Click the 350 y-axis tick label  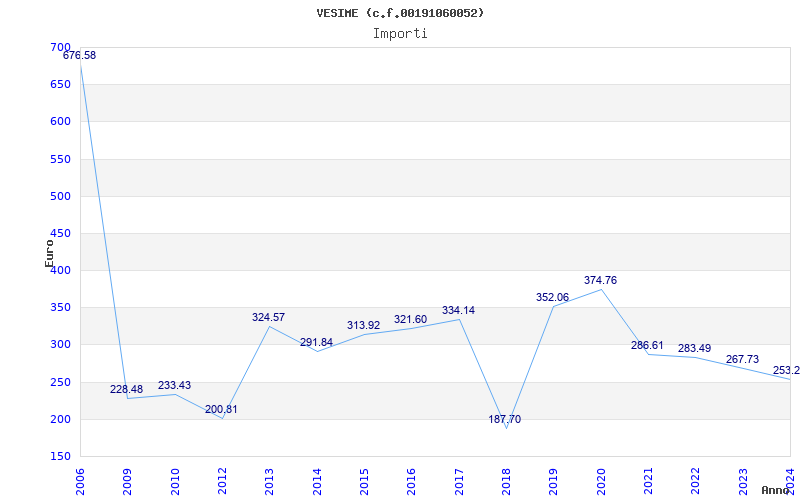(x=60, y=308)
